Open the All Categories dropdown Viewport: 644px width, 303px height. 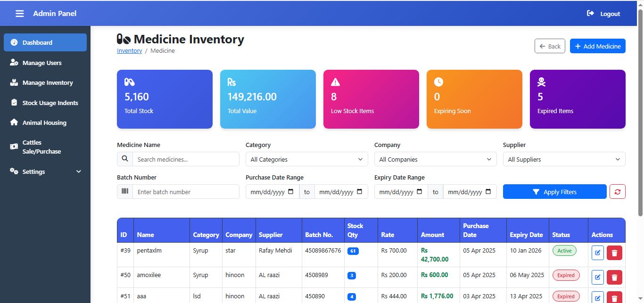coord(306,159)
